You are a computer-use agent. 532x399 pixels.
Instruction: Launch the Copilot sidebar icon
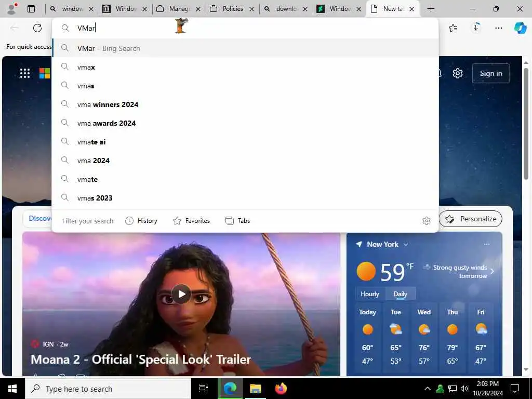pyautogui.click(x=520, y=28)
